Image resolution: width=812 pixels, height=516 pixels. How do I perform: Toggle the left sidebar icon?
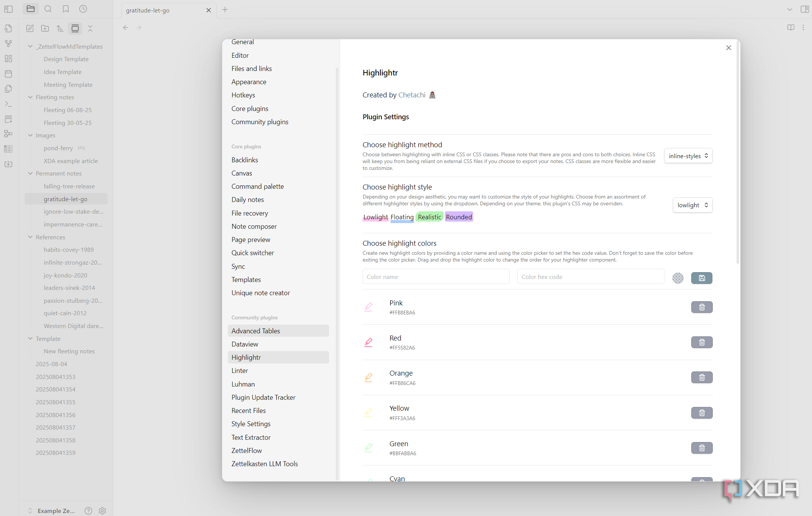point(8,9)
